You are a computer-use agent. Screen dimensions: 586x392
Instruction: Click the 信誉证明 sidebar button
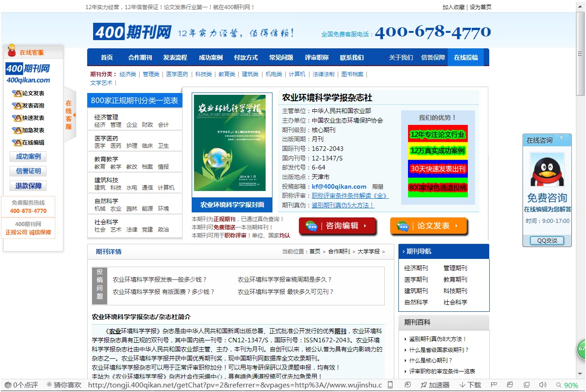28,171
